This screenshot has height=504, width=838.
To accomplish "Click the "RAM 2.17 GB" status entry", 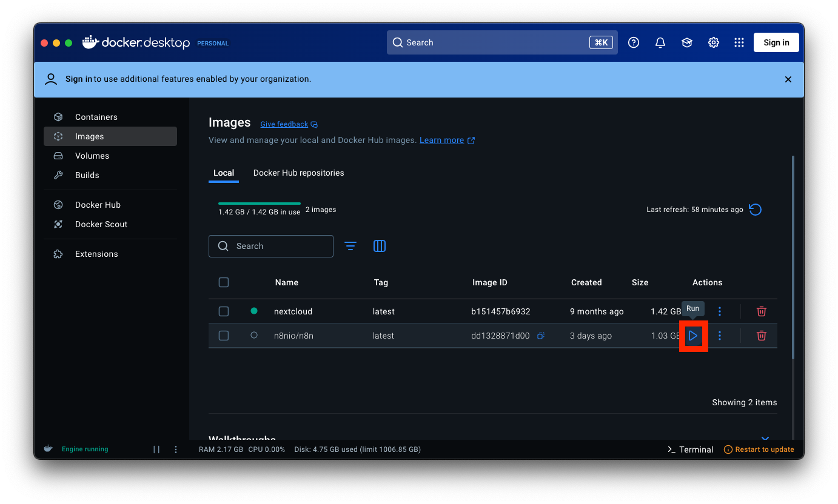I will (x=221, y=449).
